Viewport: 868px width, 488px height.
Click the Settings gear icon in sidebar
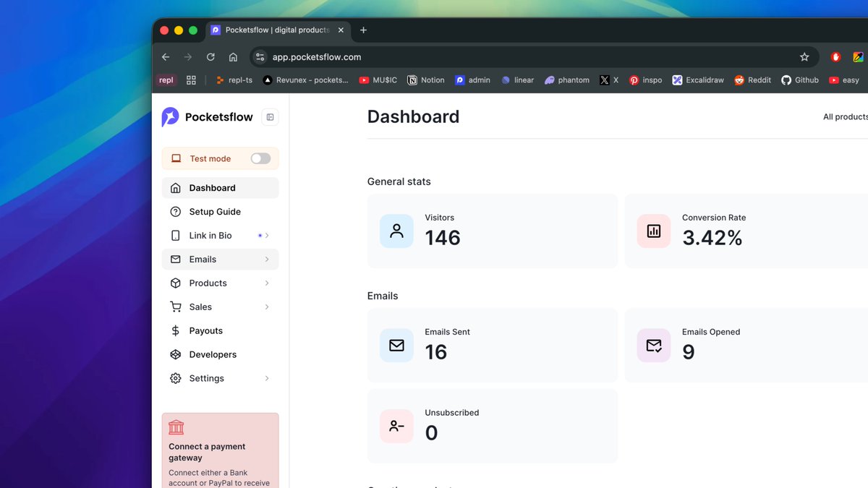(x=175, y=378)
